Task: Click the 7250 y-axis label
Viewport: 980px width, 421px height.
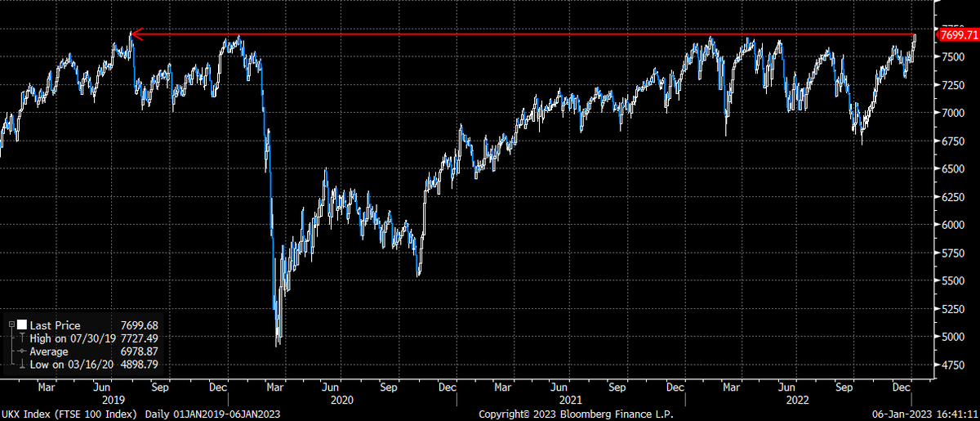Action: 953,86
